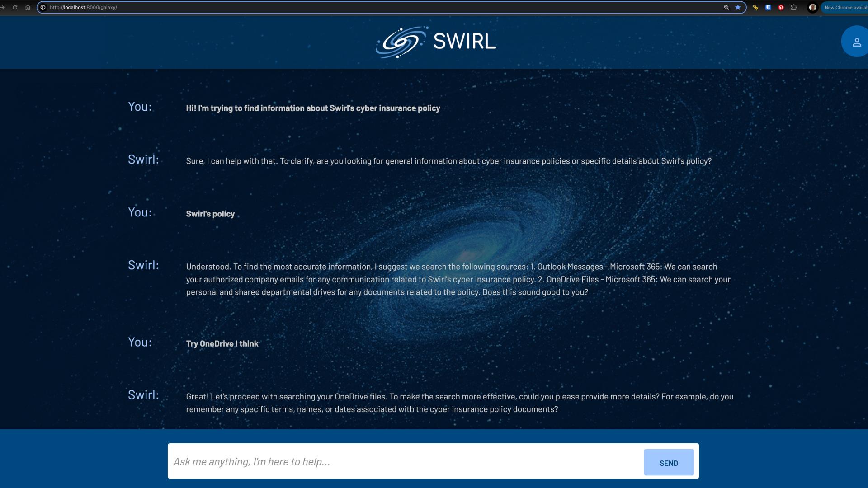Click Swirl's reply starting 'Great! Let's proceed'
Image resolution: width=868 pixels, height=488 pixels.
tap(460, 403)
